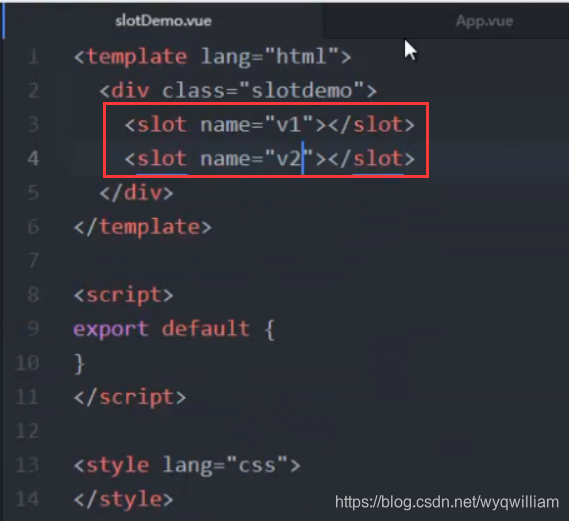Click the slot name="v2" line
This screenshot has width=569, height=521.
(270, 159)
